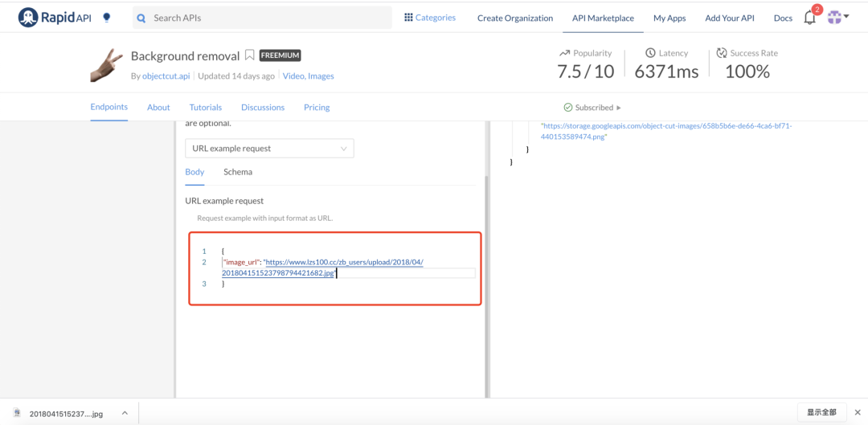Click the "image_url" key in editor
The width and height of the screenshot is (868, 425).
coord(242,262)
